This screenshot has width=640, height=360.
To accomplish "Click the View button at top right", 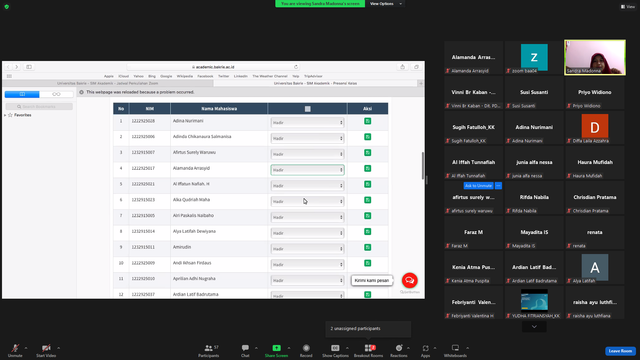I will (x=628, y=7).
